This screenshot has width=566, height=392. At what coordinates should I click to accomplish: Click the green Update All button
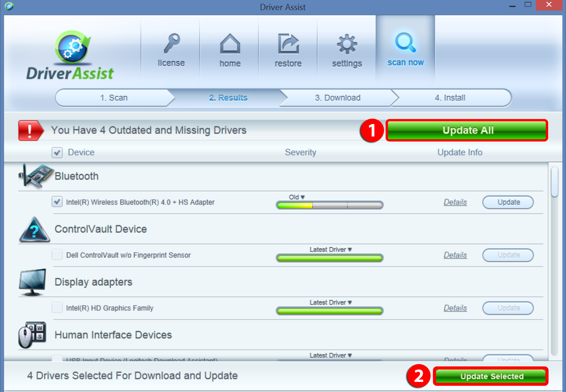click(467, 130)
